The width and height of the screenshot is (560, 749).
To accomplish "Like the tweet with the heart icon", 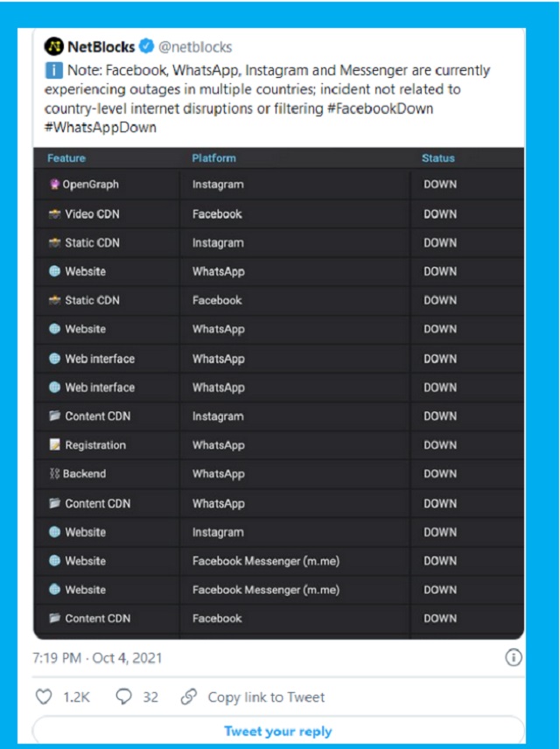I will click(x=44, y=696).
